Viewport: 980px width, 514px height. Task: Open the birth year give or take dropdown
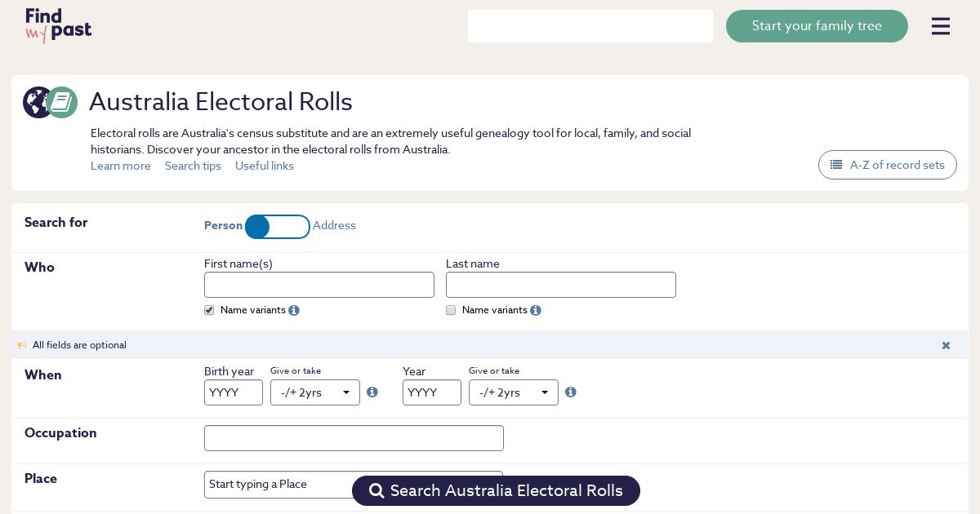pyautogui.click(x=315, y=392)
